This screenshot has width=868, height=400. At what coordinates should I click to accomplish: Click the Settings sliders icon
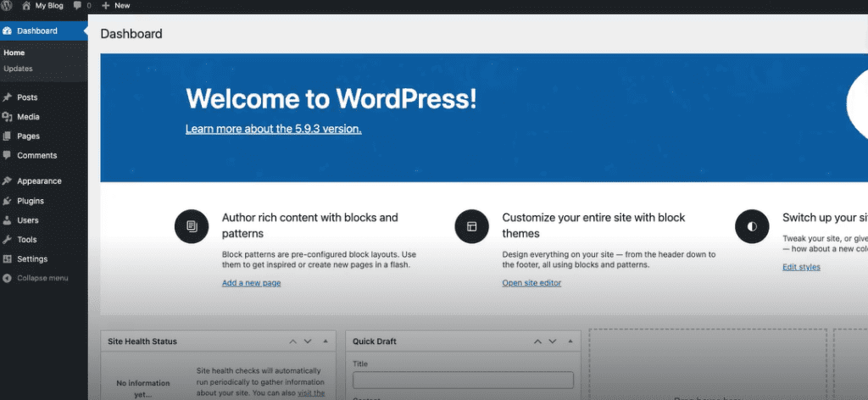pos(7,259)
